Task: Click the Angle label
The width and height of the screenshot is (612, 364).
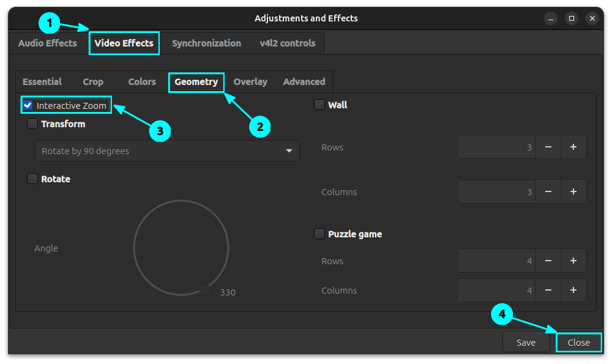Action: pos(46,248)
